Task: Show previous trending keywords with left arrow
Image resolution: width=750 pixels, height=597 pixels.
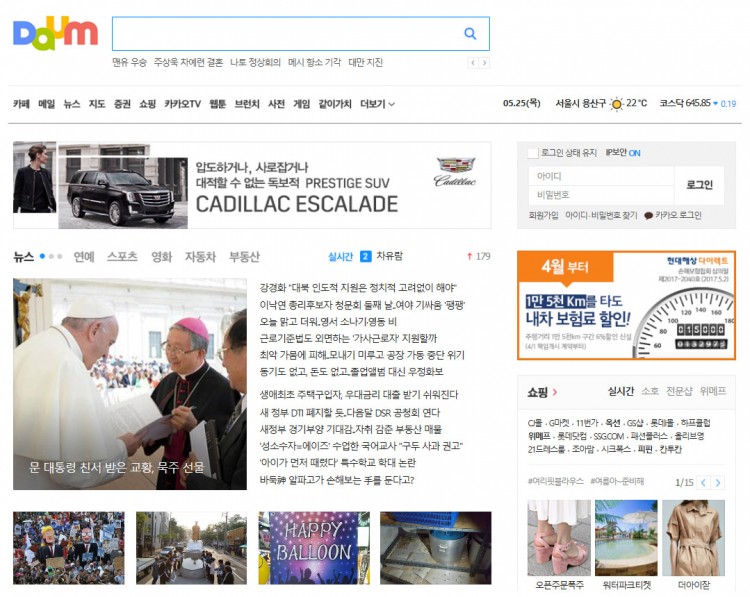Action: (x=474, y=63)
